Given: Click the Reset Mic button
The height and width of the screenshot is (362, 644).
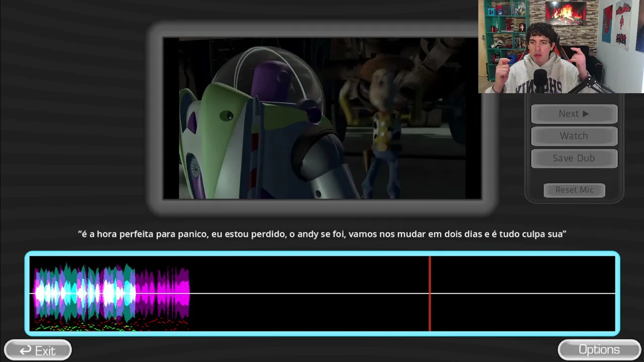Looking at the screenshot, I should 574,190.
